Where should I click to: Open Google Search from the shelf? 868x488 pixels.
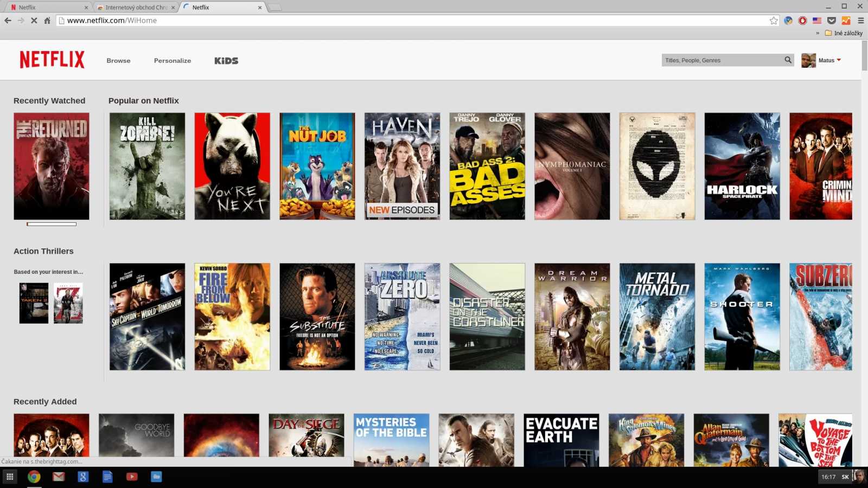coord(83,477)
